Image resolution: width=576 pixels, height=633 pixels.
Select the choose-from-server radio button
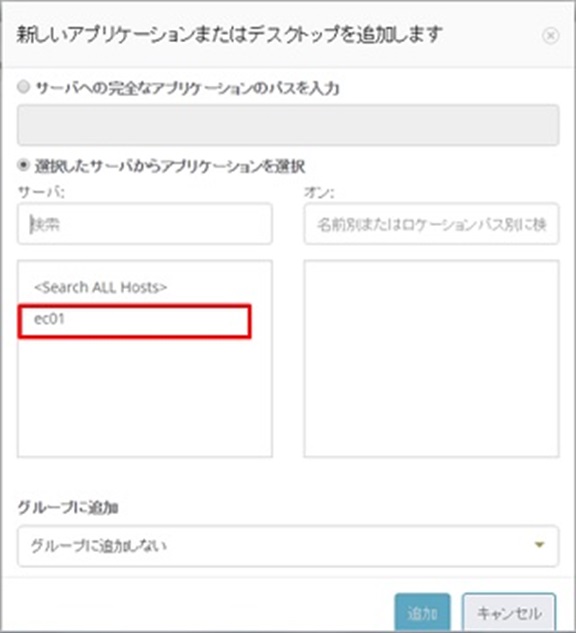tap(23, 165)
